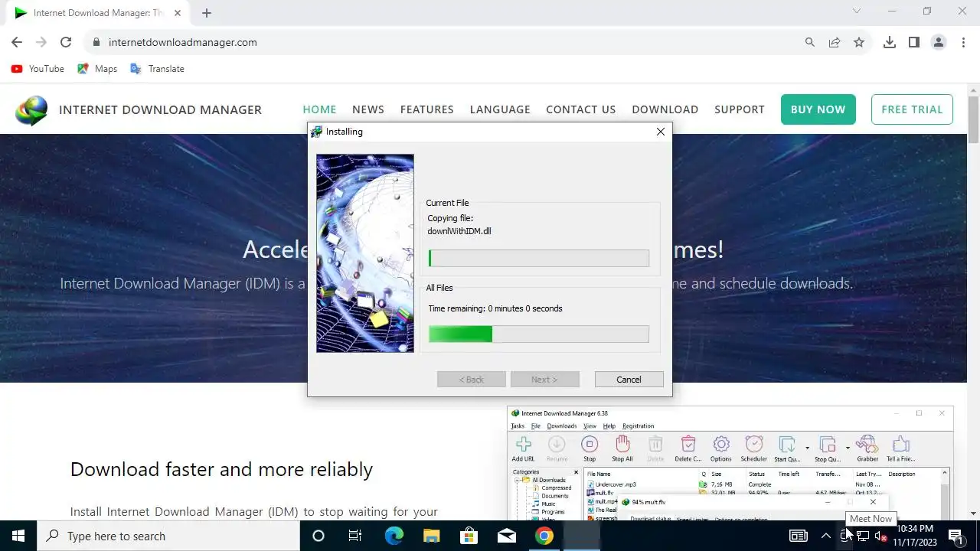Expand Stop Queue dropdown arrow
This screenshot has width=980, height=551.
pyautogui.click(x=848, y=448)
